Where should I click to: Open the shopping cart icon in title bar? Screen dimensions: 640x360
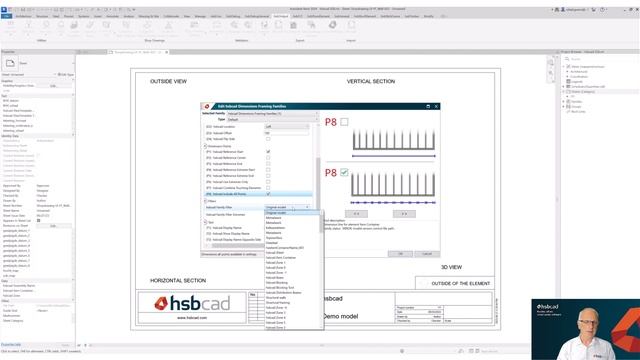(x=593, y=9)
